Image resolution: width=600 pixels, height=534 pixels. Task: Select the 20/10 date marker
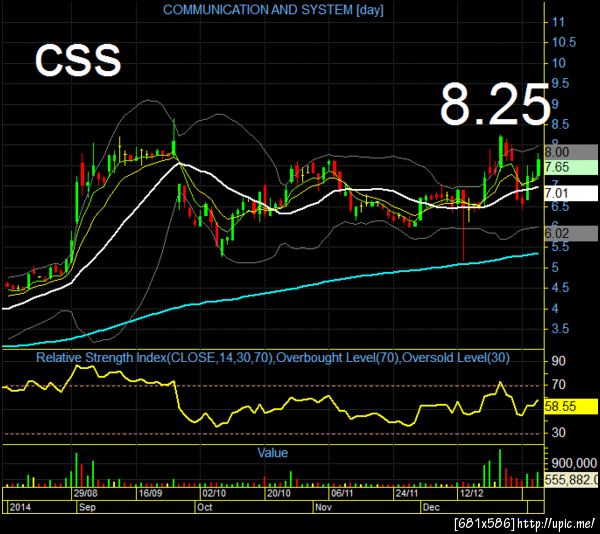click(x=279, y=493)
